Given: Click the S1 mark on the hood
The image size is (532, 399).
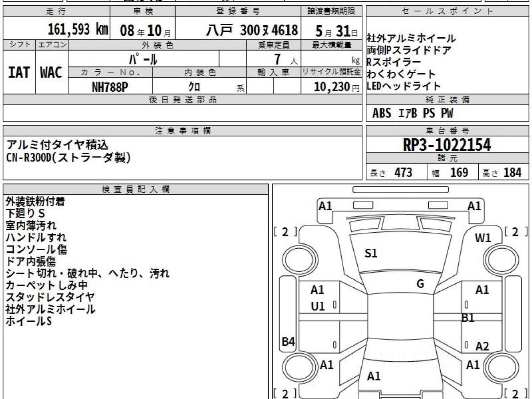Looking at the screenshot, I should point(371,254).
